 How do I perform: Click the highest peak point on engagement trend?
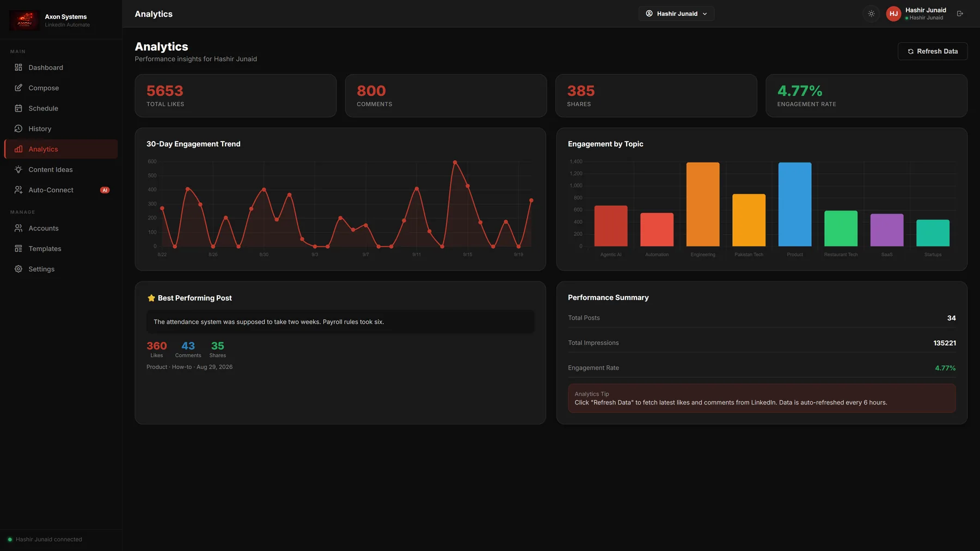pos(455,162)
